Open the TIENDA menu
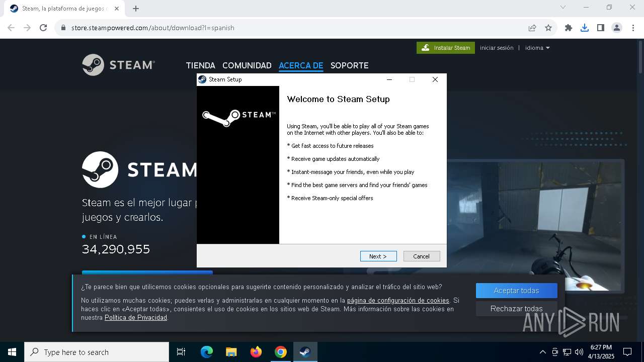 tap(201, 65)
